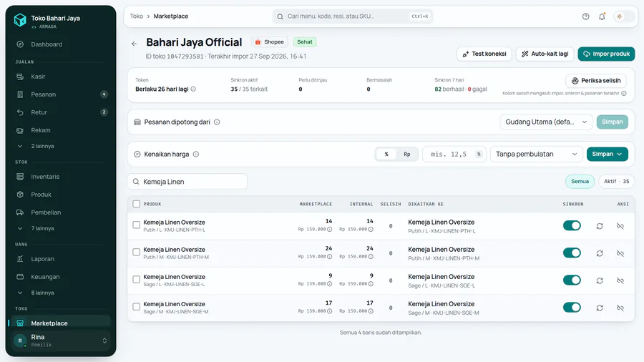644x362 pixels.
Task: Resync the Sage / M row
Action: [600, 308]
